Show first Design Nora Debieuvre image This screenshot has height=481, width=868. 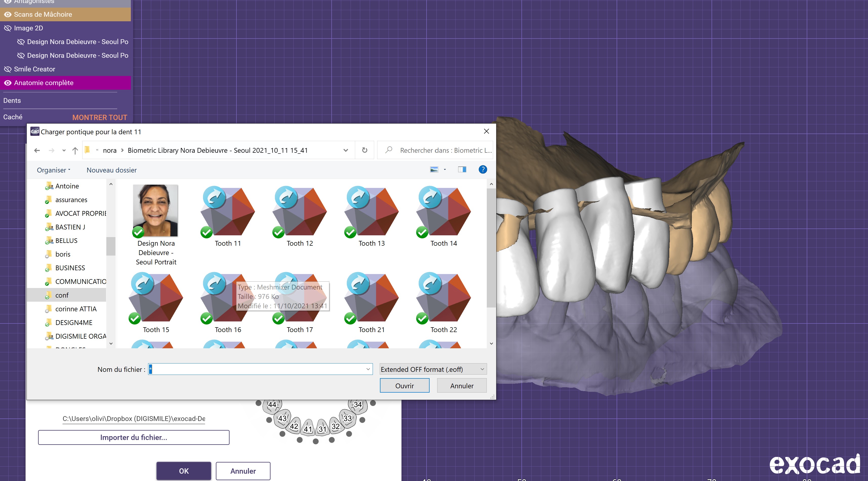point(21,42)
